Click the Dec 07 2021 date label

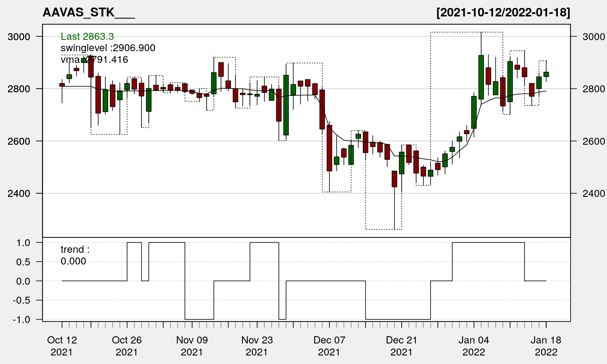(x=329, y=346)
